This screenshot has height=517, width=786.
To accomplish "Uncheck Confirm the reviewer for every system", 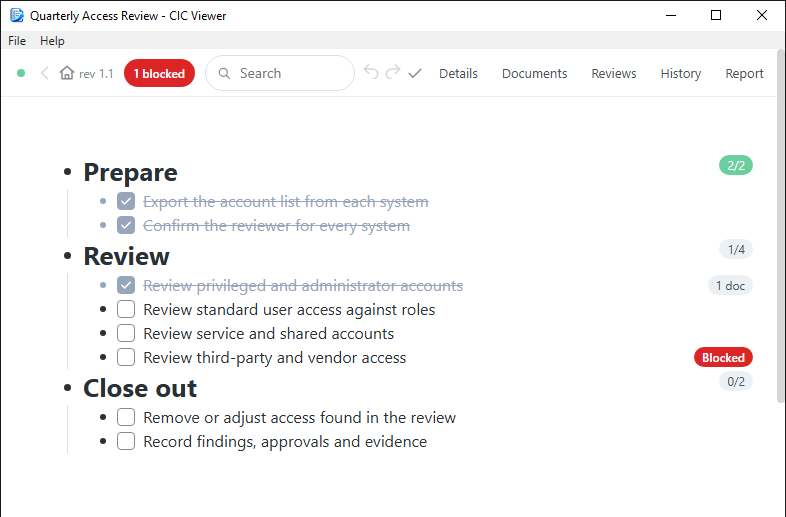I will coord(126,226).
